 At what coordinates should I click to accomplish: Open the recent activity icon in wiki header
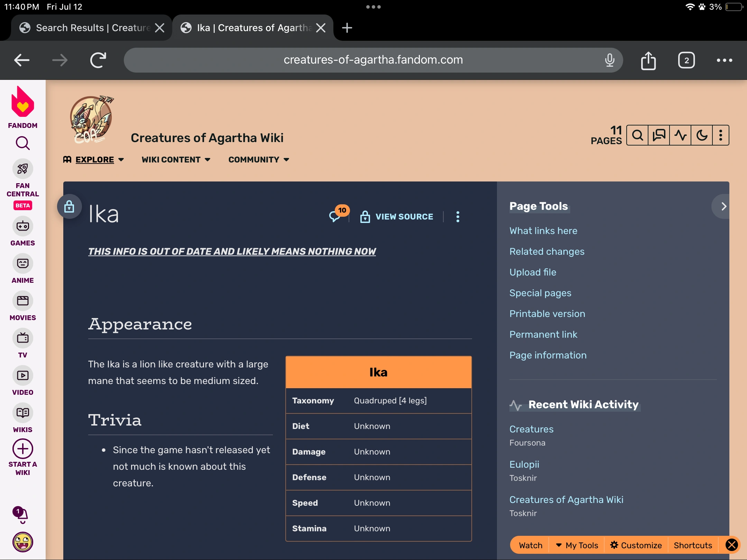(x=680, y=135)
